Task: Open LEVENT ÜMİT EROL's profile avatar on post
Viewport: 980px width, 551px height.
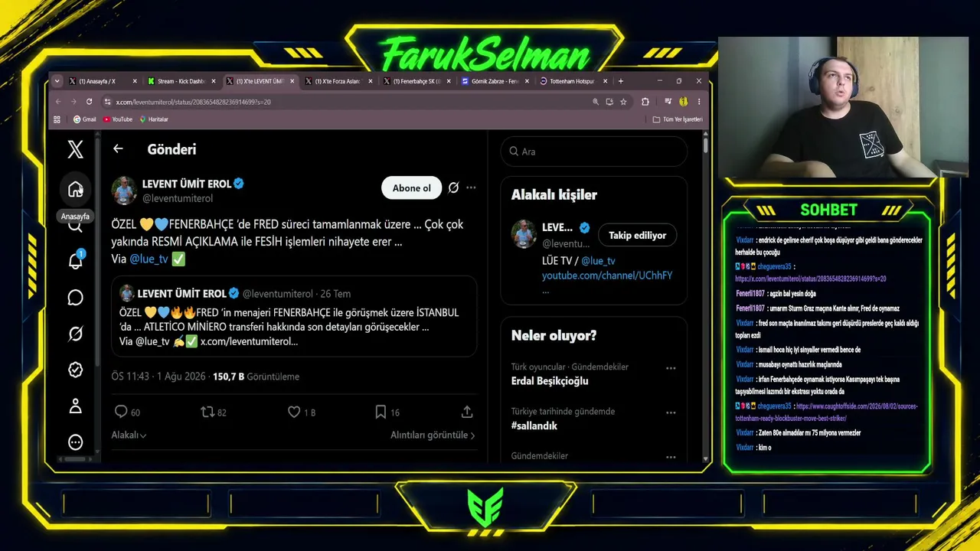Action: coord(125,191)
